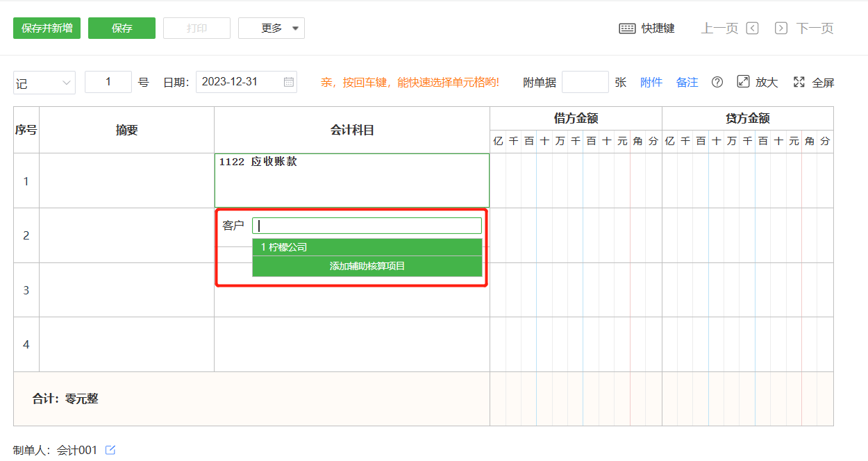Click the date field 2023-12-31
Screen dimensions: 868x461
[x=247, y=82]
